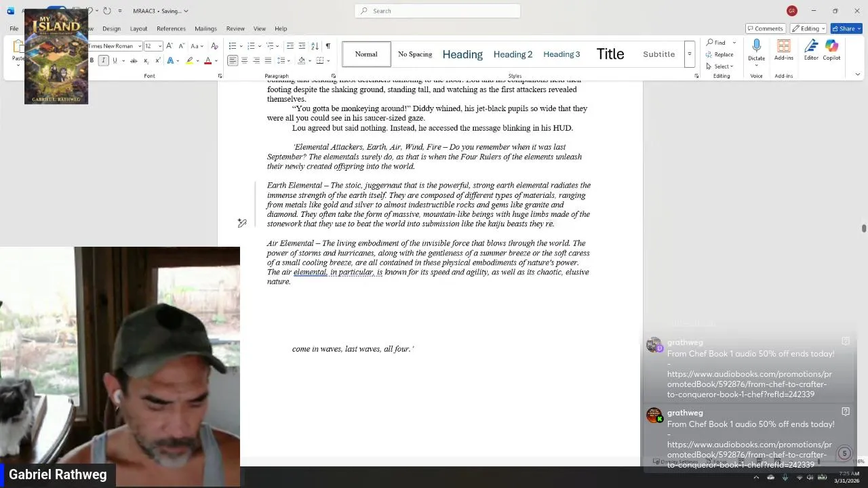The width and height of the screenshot is (868, 488).
Task: Sort the selection alphabetically
Action: coord(315,46)
